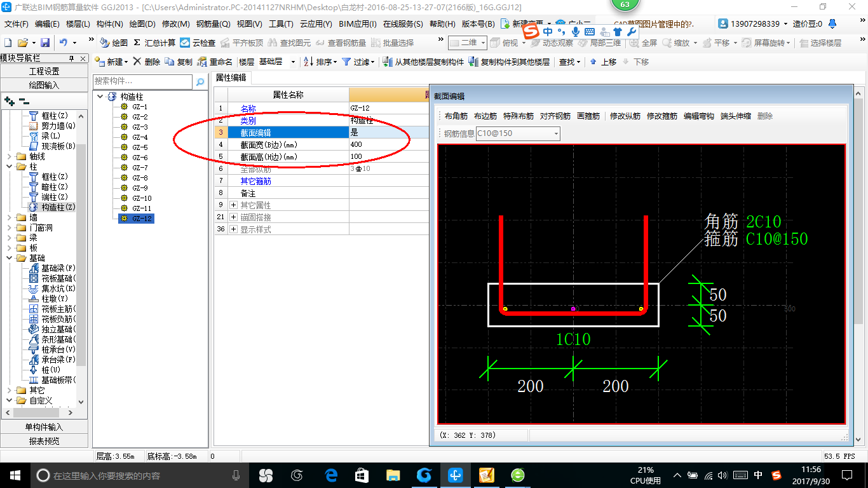Click the expand-all plus icon in navigation tree
The width and height of the screenshot is (868, 488).
pos(10,100)
